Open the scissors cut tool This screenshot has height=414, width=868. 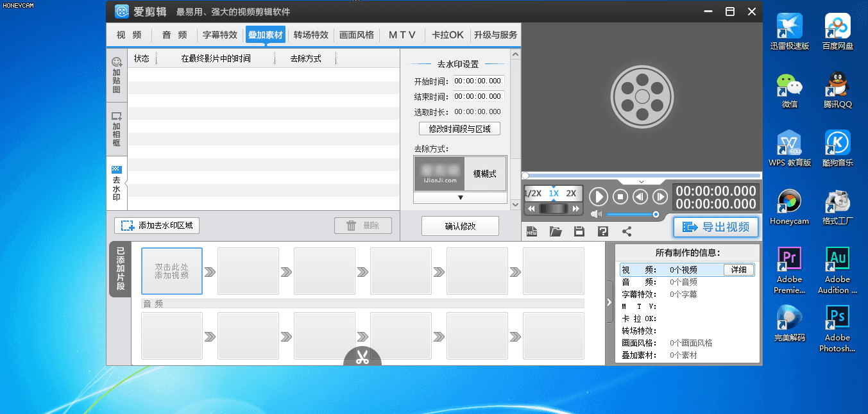click(x=362, y=357)
